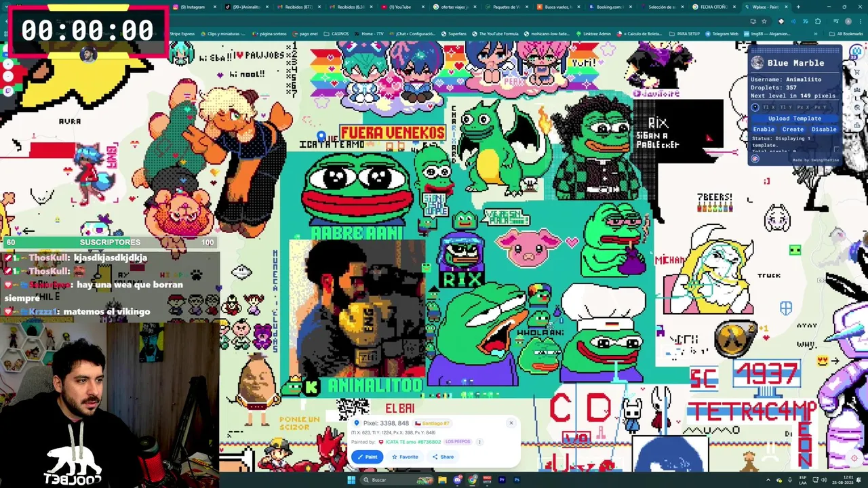Click the Tl X input field
This screenshot has height=488, width=868.
[769, 107]
